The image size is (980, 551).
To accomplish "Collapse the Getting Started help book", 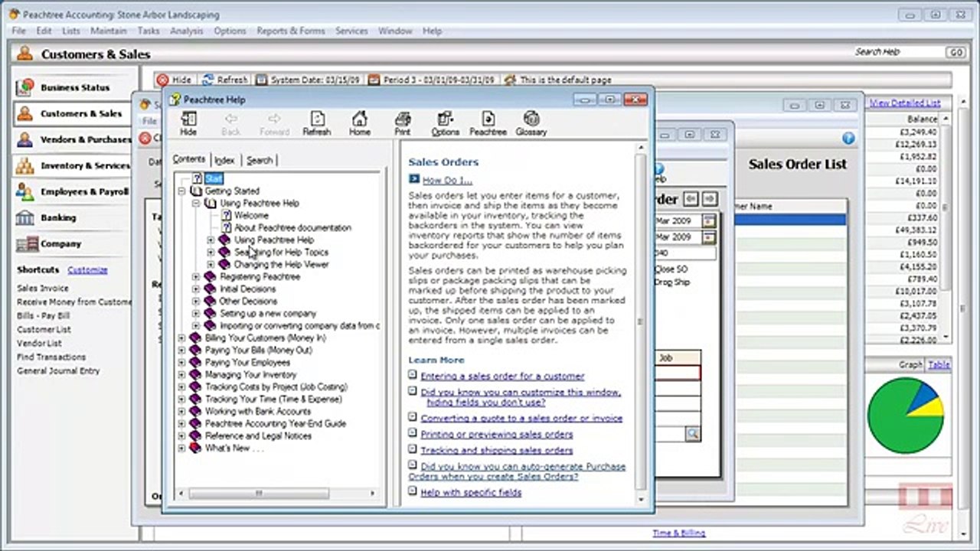I will click(181, 191).
